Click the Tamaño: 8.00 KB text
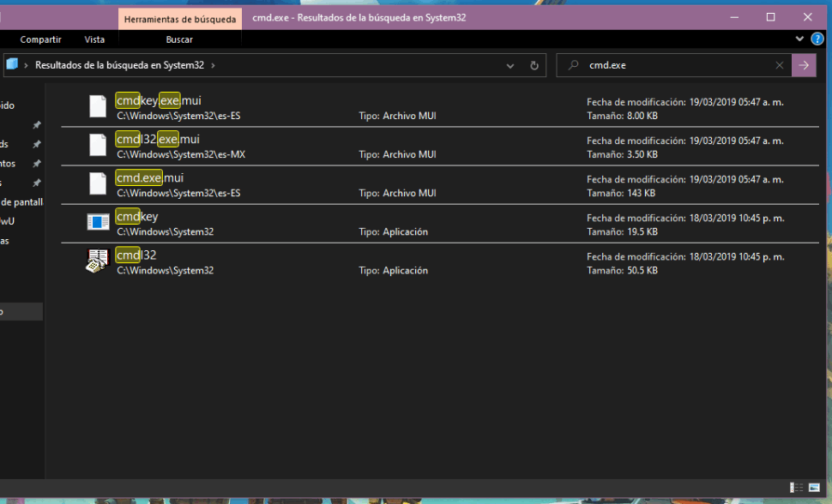Viewport: 832px width, 504px height. click(x=622, y=116)
